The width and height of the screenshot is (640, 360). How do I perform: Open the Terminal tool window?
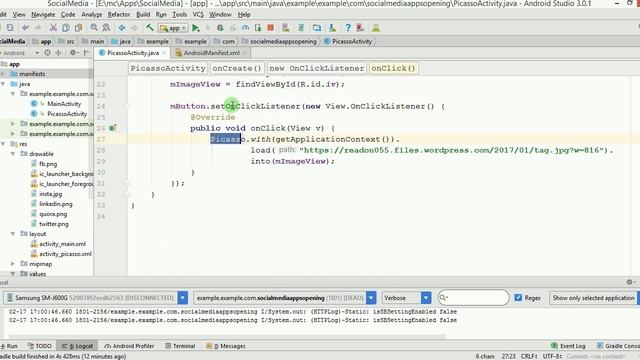pyautogui.click(x=180, y=346)
